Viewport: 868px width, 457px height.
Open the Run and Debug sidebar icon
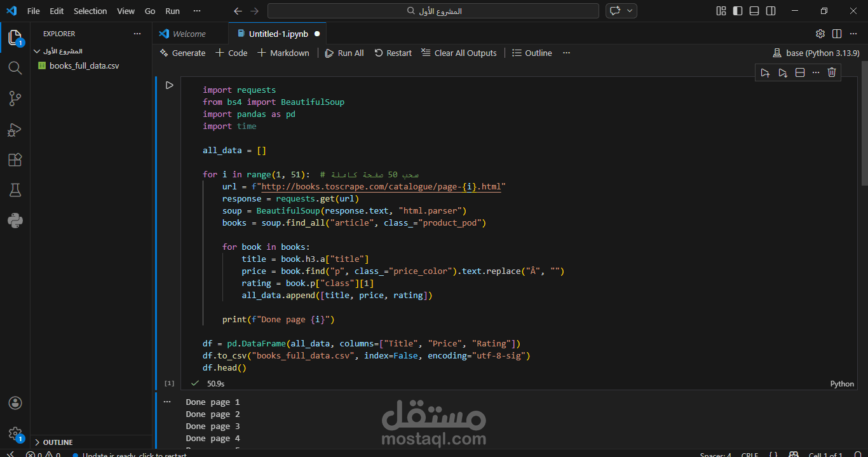click(x=15, y=130)
